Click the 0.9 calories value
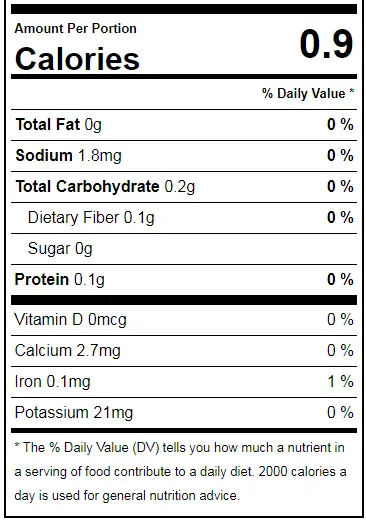This screenshot has height=520, width=366. (326, 44)
